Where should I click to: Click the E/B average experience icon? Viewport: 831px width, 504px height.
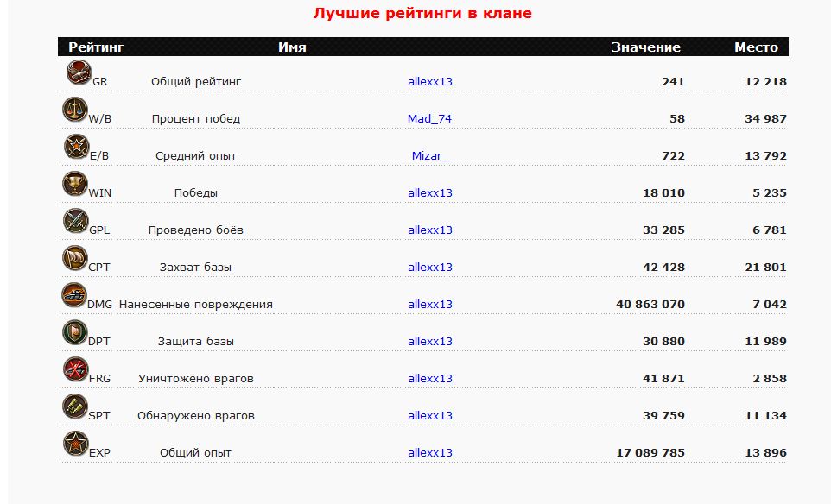tap(76, 148)
